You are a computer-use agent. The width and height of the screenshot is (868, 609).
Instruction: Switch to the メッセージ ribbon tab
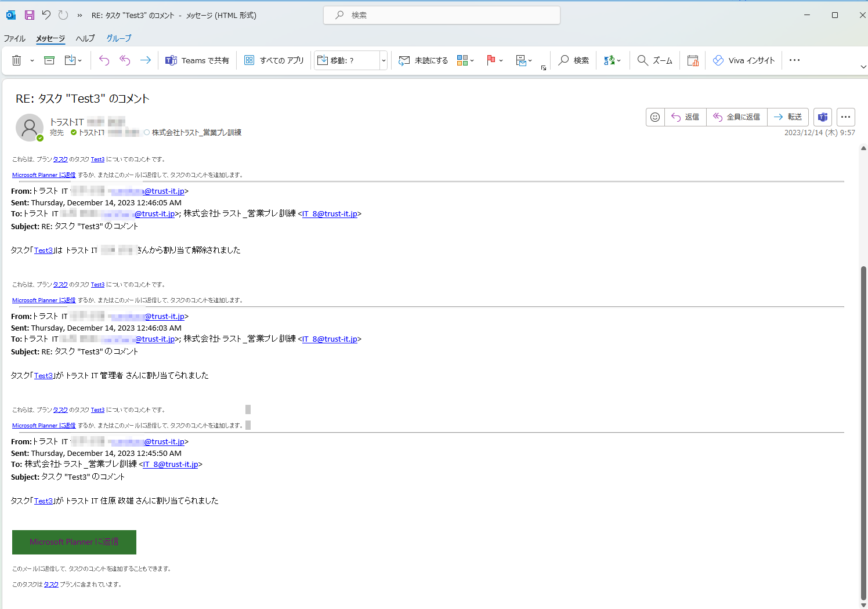click(x=50, y=38)
